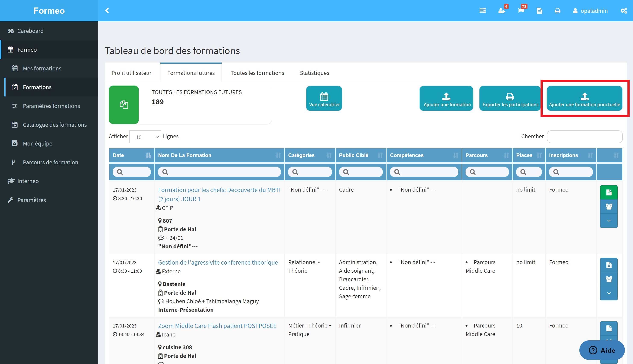
Task: Click the Formeo logo title
Action: pyautogui.click(x=49, y=10)
